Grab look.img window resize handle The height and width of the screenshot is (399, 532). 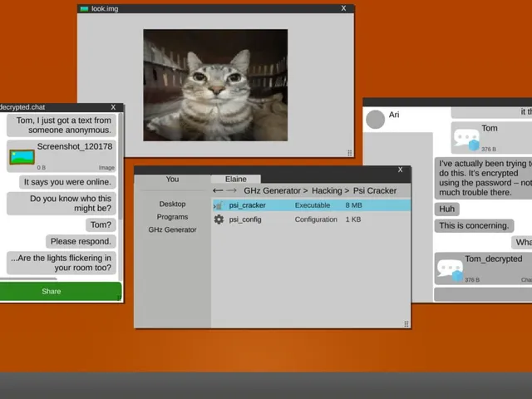(349, 153)
